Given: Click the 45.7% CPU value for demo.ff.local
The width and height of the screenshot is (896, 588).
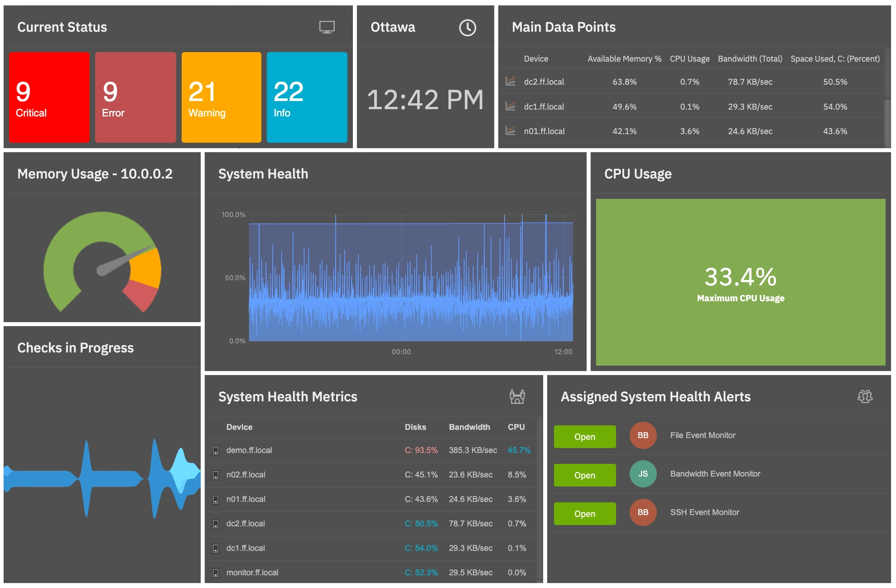Looking at the screenshot, I should pos(518,450).
